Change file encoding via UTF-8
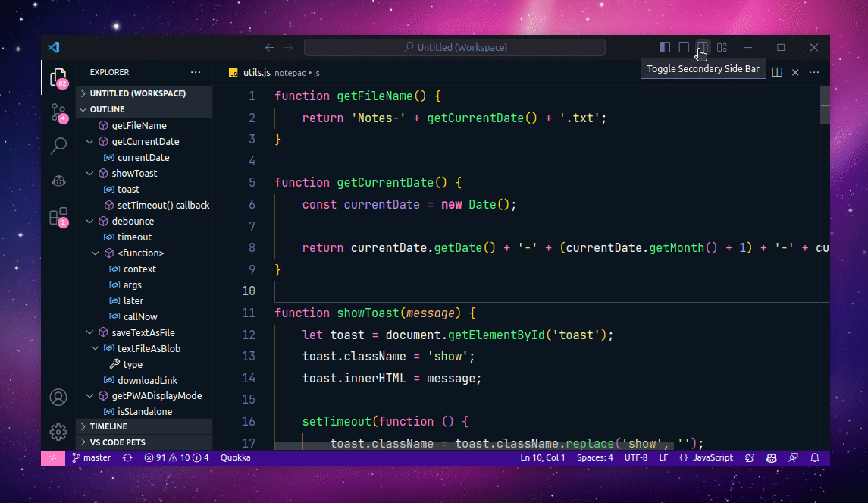The image size is (868, 503). pyautogui.click(x=636, y=458)
